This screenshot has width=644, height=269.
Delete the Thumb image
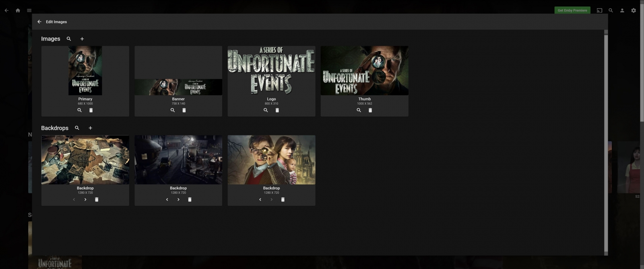coord(370,110)
